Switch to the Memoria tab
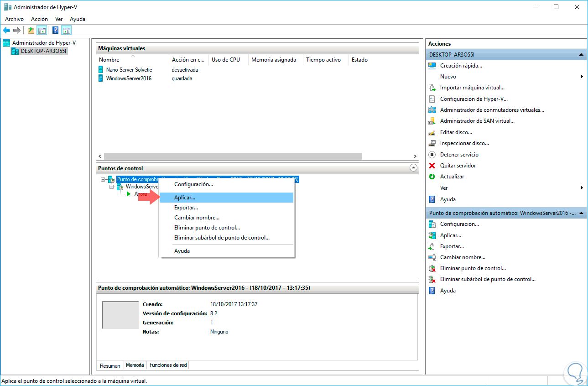The width and height of the screenshot is (588, 386). tap(135, 365)
